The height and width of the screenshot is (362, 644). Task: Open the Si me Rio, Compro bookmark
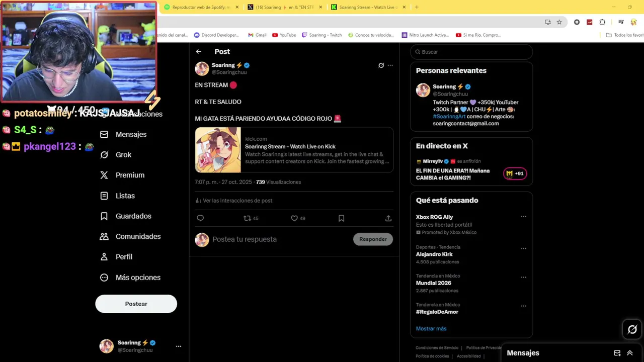[478, 35]
